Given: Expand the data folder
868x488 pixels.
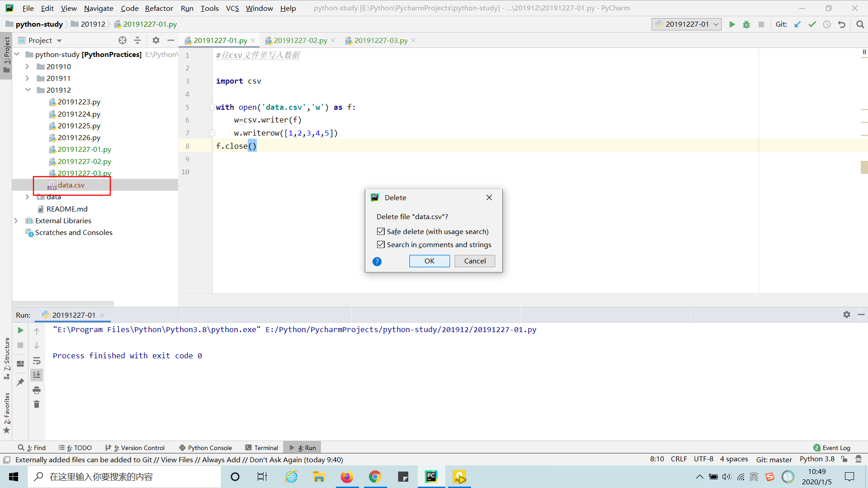Looking at the screenshot, I should (x=27, y=197).
